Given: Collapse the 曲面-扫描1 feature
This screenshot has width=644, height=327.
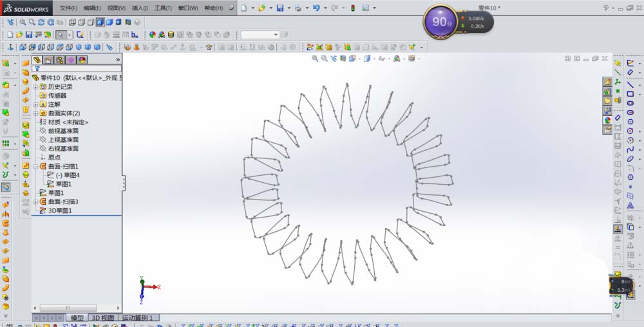Looking at the screenshot, I should (x=35, y=166).
